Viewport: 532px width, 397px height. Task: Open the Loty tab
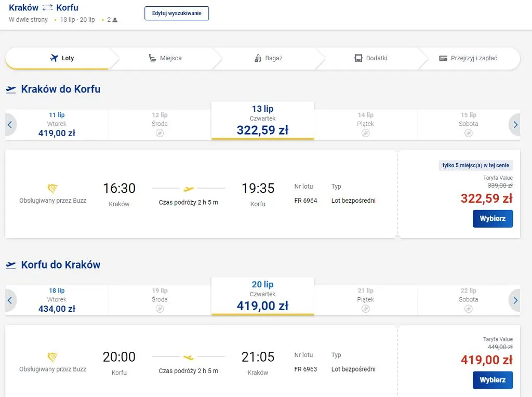(62, 58)
